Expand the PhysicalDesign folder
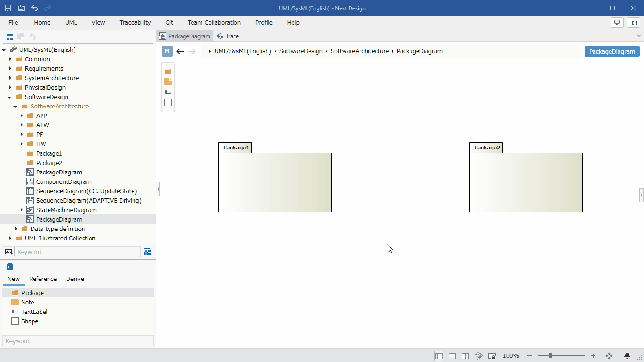 tap(10, 88)
